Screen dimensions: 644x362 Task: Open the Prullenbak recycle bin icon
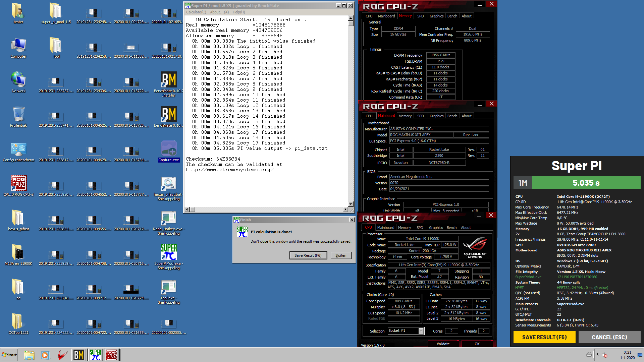click(x=18, y=117)
